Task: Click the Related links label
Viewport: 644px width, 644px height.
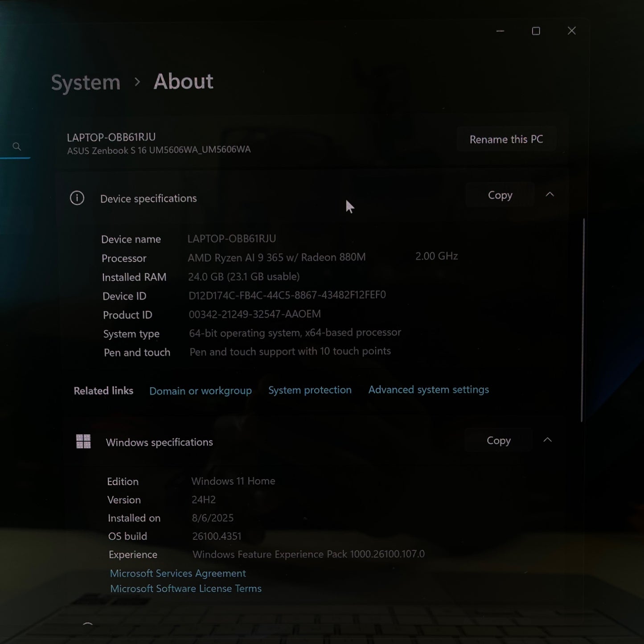Action: click(103, 391)
